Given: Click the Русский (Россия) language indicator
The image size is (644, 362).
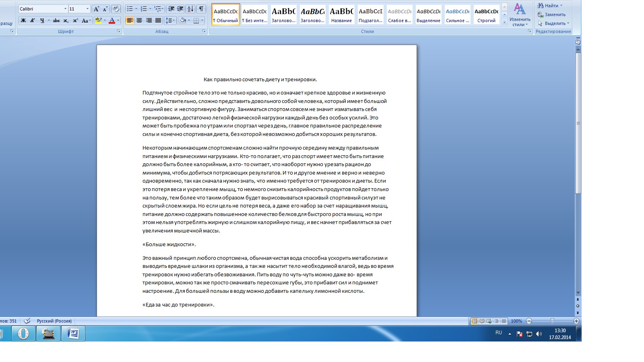Looking at the screenshot, I should [x=54, y=321].
